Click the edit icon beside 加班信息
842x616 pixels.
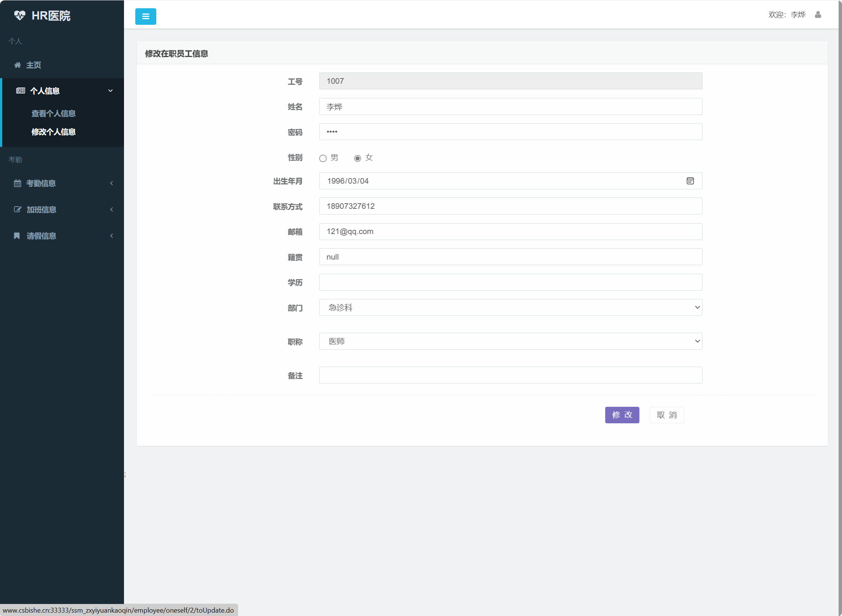(17, 210)
